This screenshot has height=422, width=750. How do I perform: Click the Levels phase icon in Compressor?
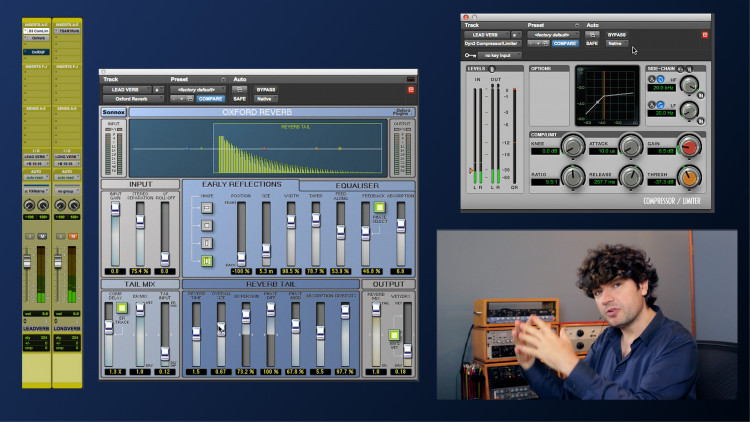coord(492,69)
